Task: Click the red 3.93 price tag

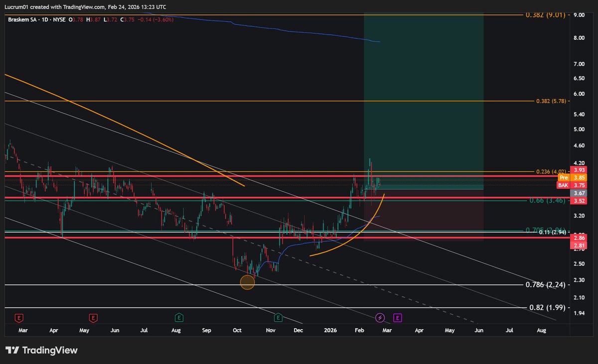Action: click(x=580, y=170)
